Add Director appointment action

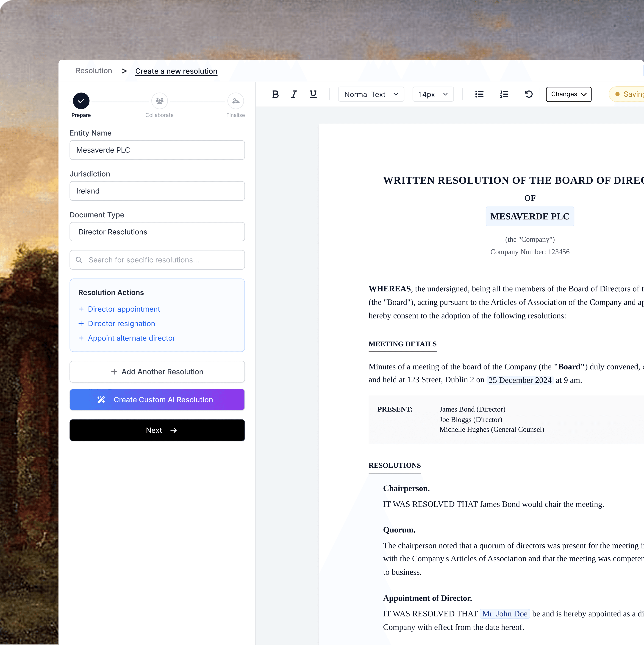[124, 309]
